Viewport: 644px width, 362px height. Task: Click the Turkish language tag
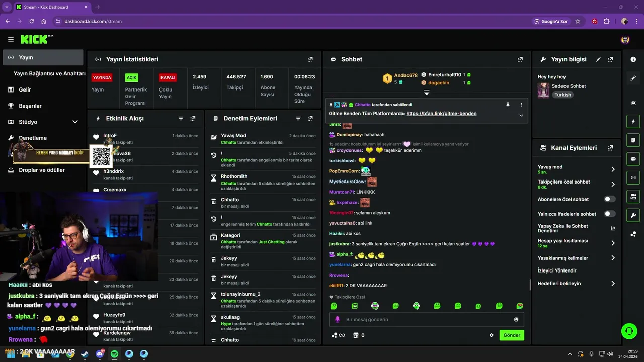pyautogui.click(x=562, y=95)
